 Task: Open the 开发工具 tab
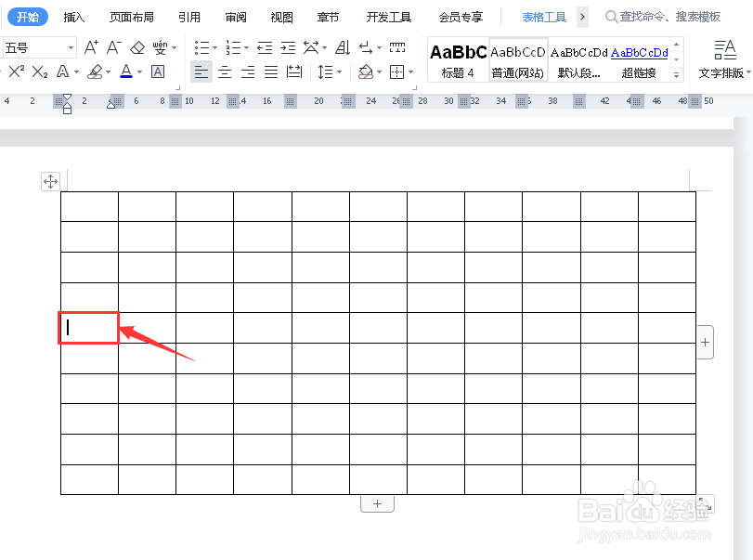(389, 18)
